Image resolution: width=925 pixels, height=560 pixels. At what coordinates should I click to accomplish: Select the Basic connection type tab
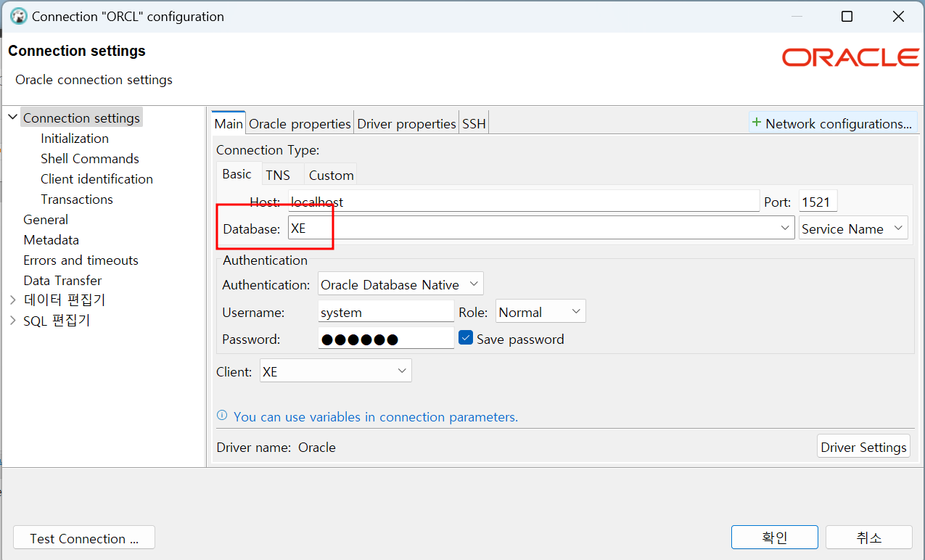click(237, 174)
